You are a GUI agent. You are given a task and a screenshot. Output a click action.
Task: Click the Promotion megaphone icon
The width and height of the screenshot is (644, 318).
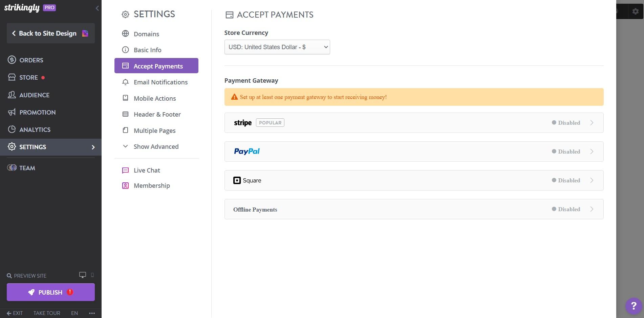pos(12,112)
